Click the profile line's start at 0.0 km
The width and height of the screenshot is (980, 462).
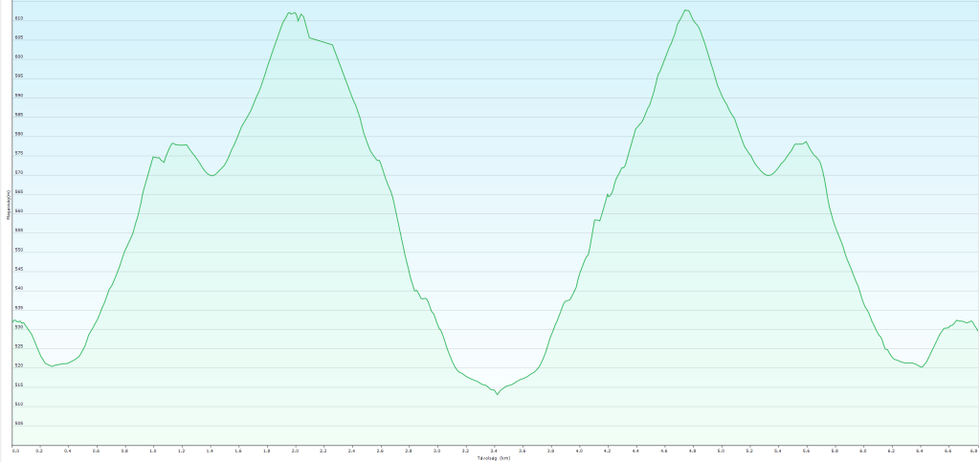coord(12,321)
